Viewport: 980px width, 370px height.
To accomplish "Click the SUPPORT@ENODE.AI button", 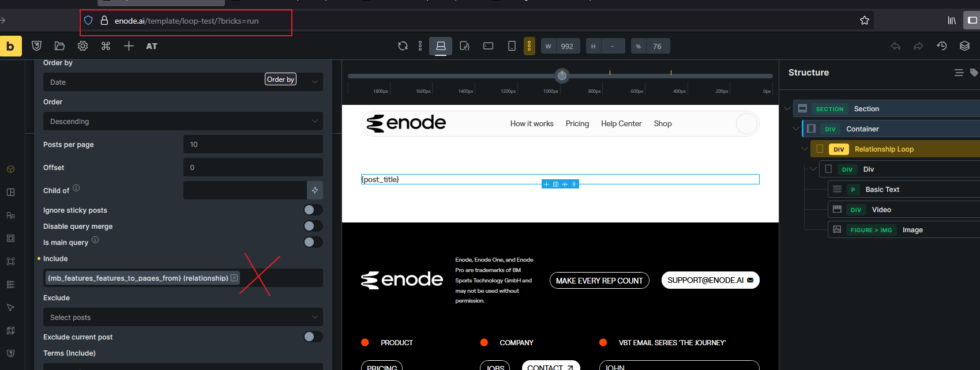I will [x=710, y=280].
